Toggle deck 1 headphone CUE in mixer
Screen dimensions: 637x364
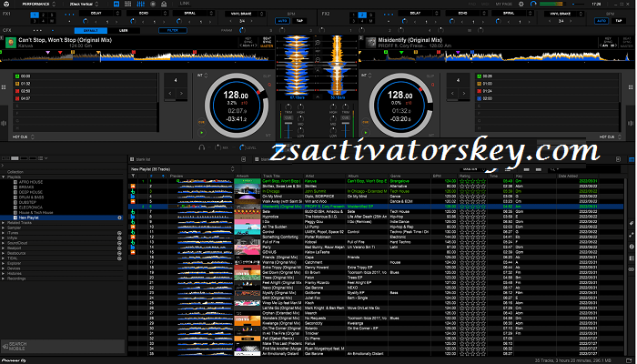point(288,117)
